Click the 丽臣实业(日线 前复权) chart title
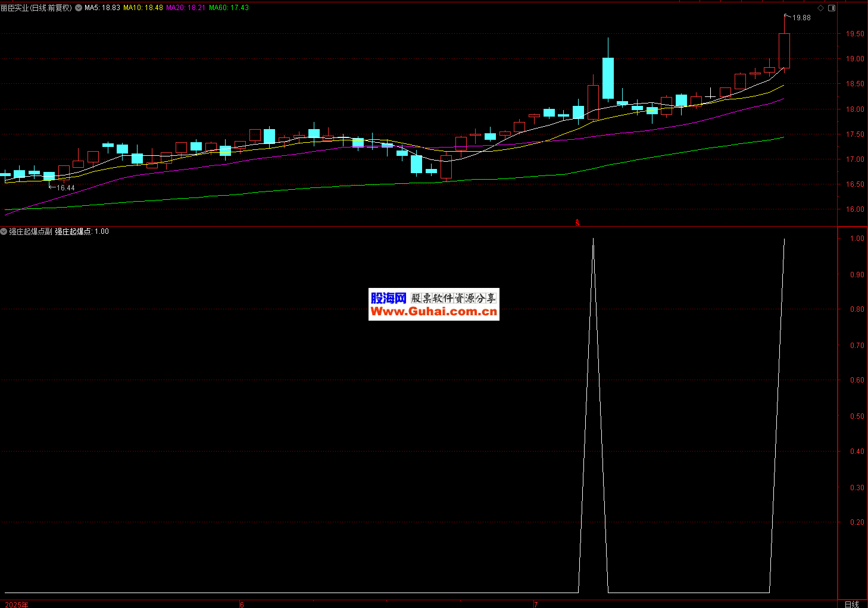This screenshot has height=608, width=868. pyautogui.click(x=36, y=8)
